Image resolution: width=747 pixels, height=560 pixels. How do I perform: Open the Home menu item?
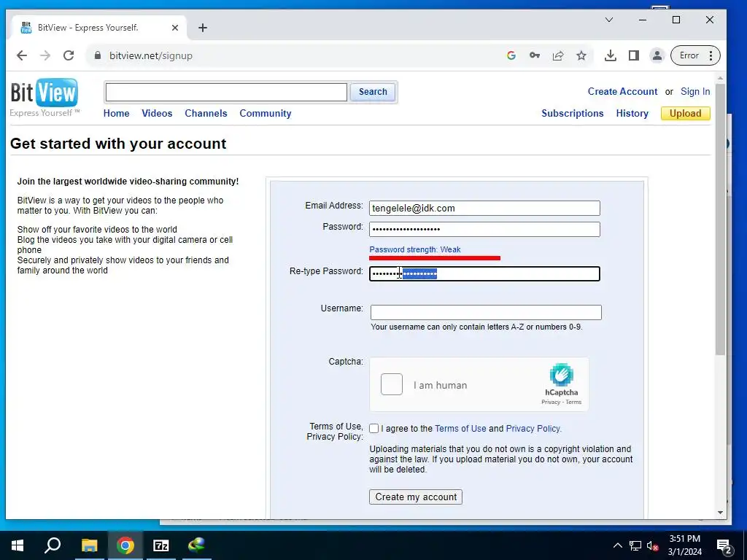(x=116, y=113)
